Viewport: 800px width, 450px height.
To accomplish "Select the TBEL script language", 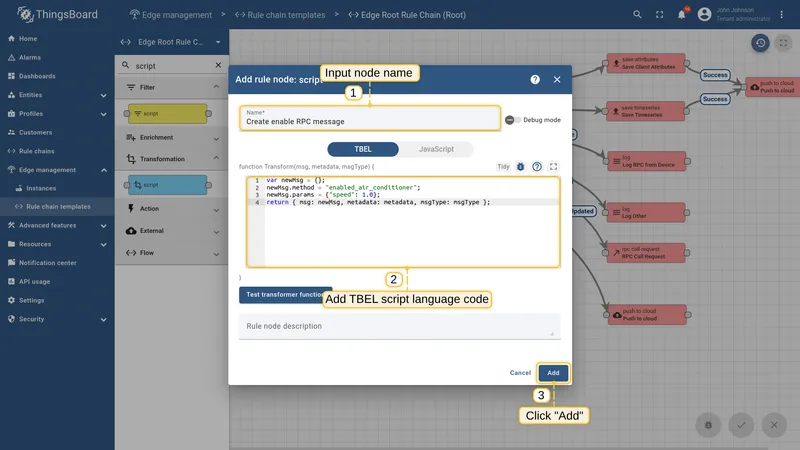I will click(x=363, y=149).
